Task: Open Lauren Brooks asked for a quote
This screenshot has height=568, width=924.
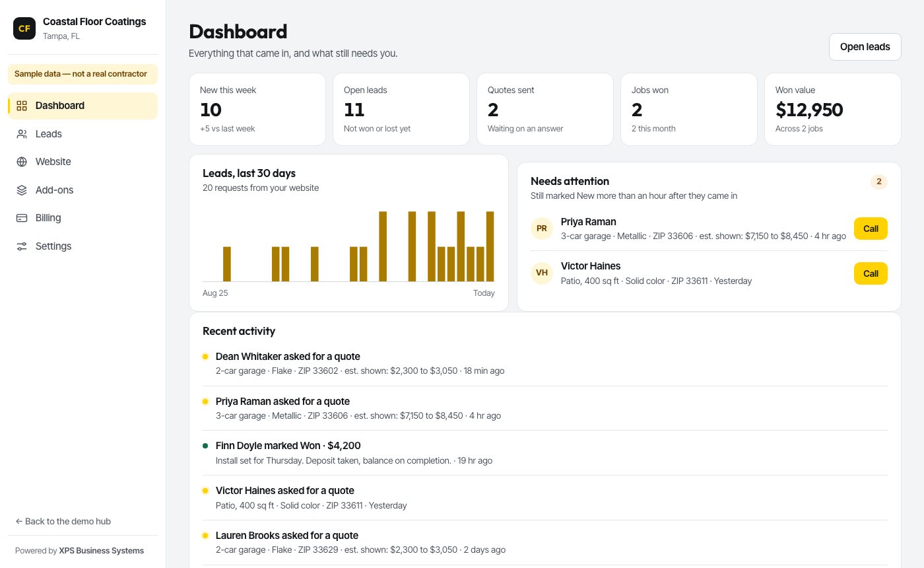Action: (545, 542)
